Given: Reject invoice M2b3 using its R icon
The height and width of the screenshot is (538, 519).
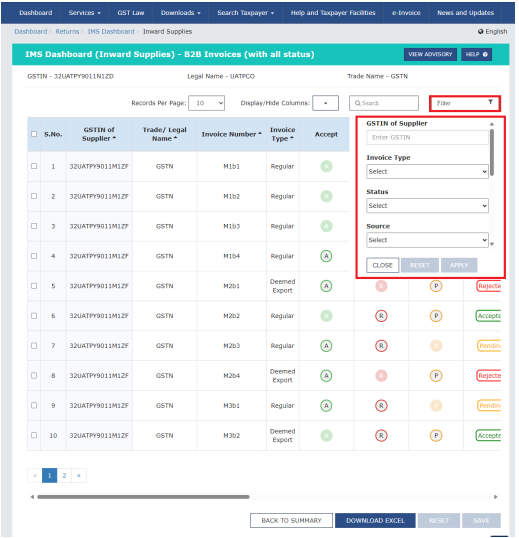Looking at the screenshot, I should coord(381,346).
